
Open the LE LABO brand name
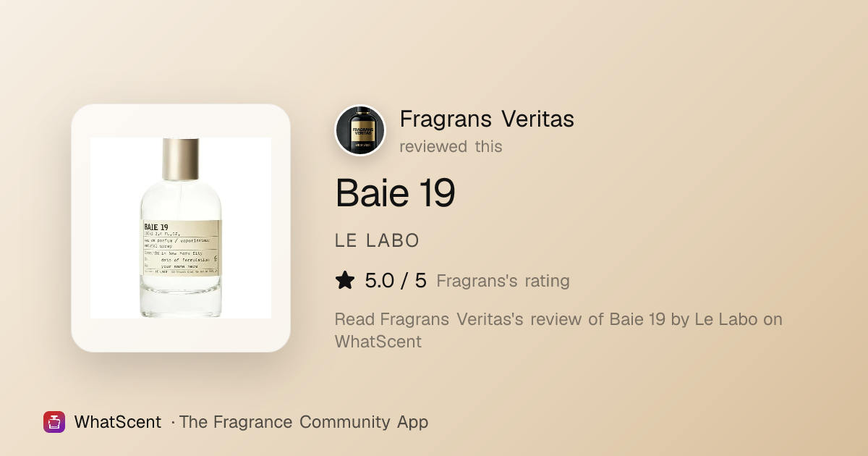[x=377, y=241]
